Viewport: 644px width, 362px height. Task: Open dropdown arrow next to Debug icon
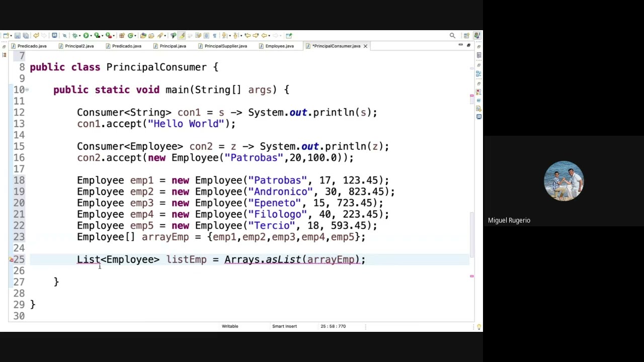(x=79, y=36)
